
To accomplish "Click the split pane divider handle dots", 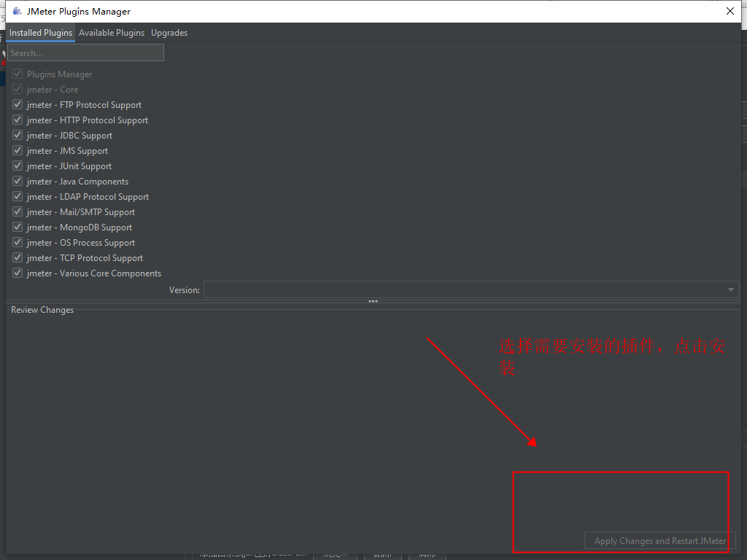I will (x=373, y=301).
